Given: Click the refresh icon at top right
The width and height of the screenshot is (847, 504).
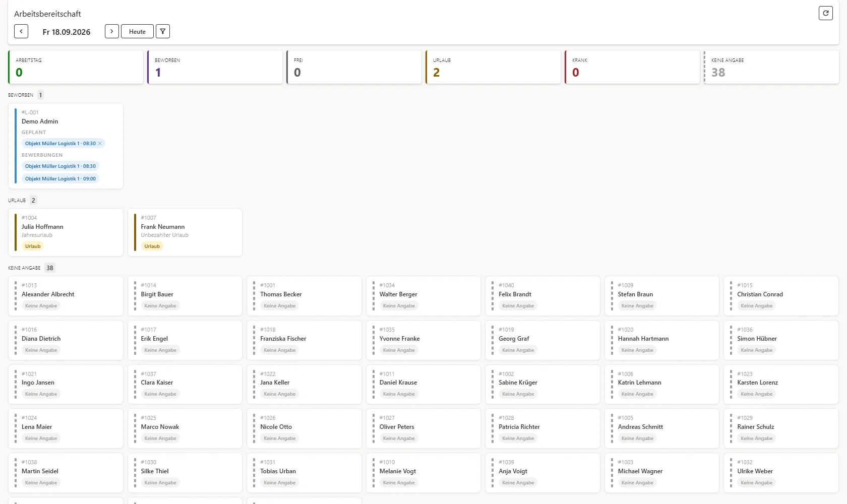Looking at the screenshot, I should 825,13.
